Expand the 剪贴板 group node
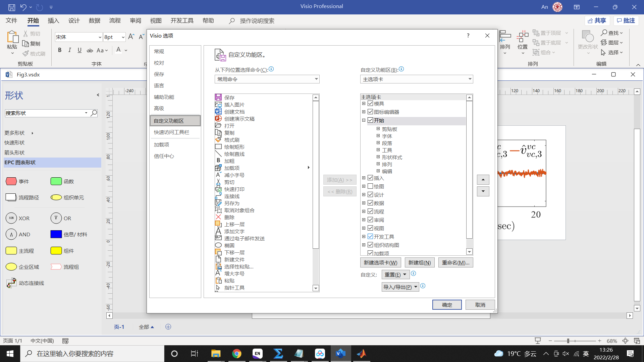Image resolution: width=644 pixels, height=362 pixels. (x=378, y=129)
